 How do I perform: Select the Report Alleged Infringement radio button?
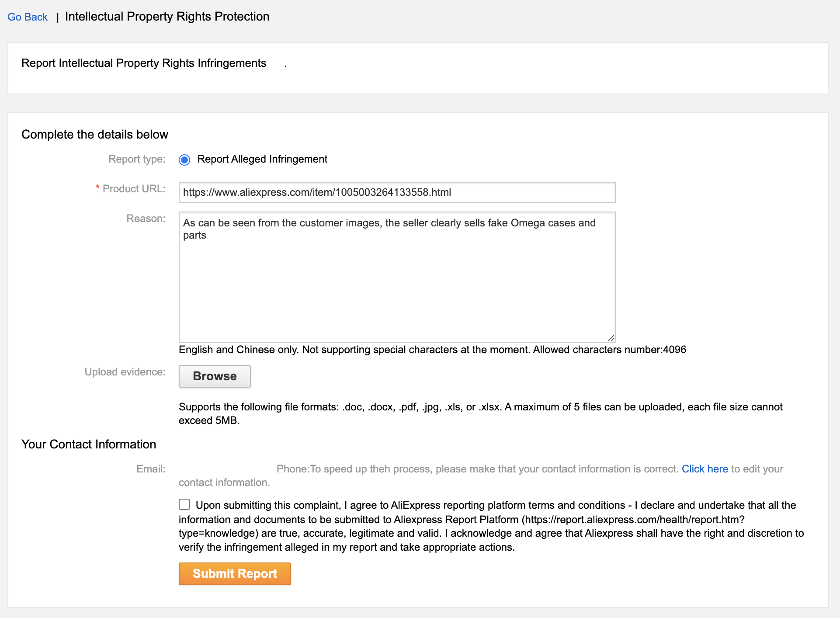pyautogui.click(x=184, y=160)
